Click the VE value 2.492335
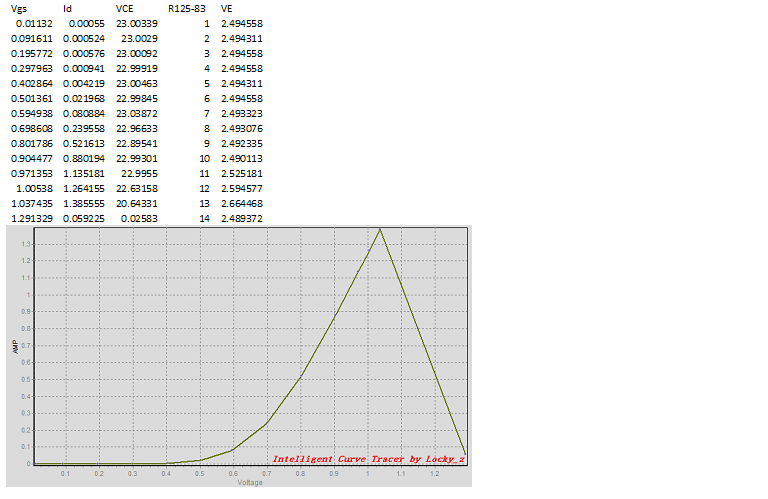Viewport: 768px width, 499px height. (242, 143)
